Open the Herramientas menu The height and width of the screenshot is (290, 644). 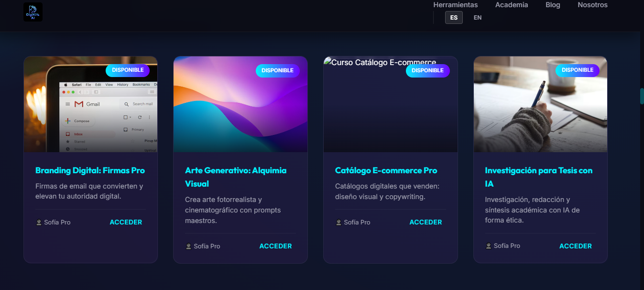pyautogui.click(x=455, y=5)
